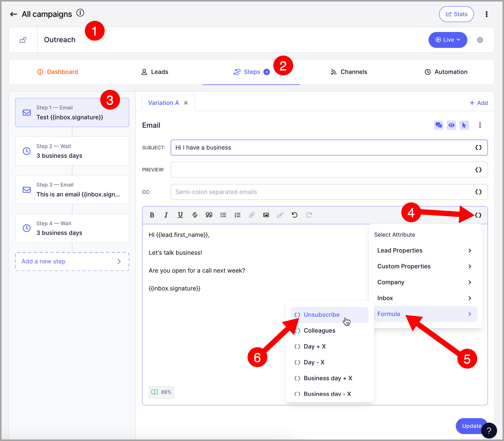Select Step 4 Wait card

click(72, 228)
